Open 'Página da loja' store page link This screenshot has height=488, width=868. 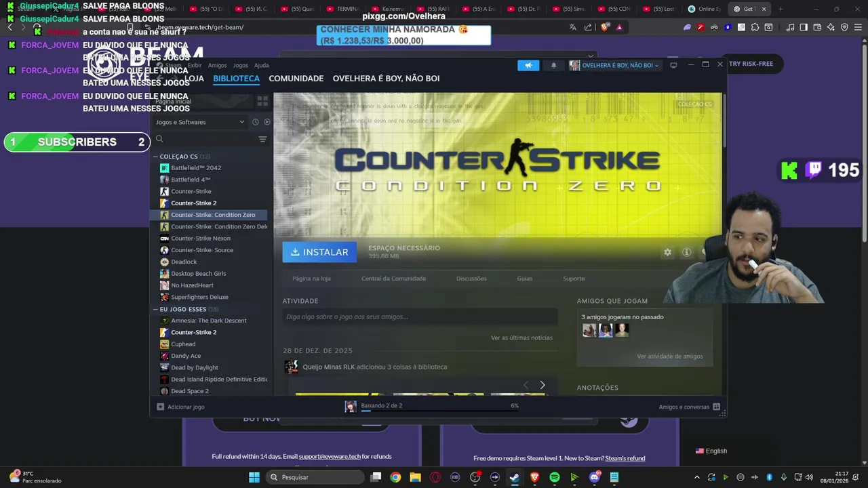pyautogui.click(x=311, y=279)
